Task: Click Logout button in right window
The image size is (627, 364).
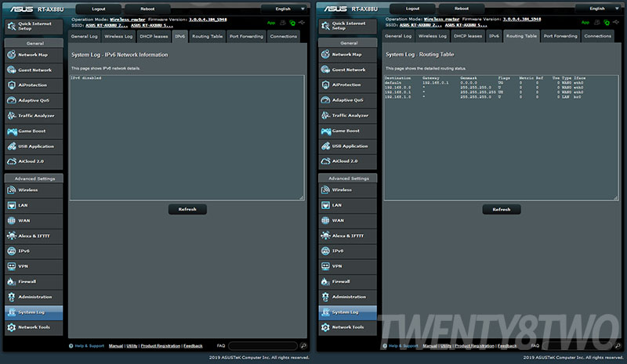Action: point(412,9)
